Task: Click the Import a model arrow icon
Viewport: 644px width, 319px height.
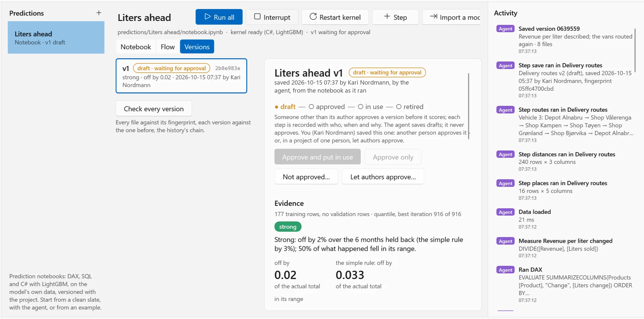Action: [434, 17]
